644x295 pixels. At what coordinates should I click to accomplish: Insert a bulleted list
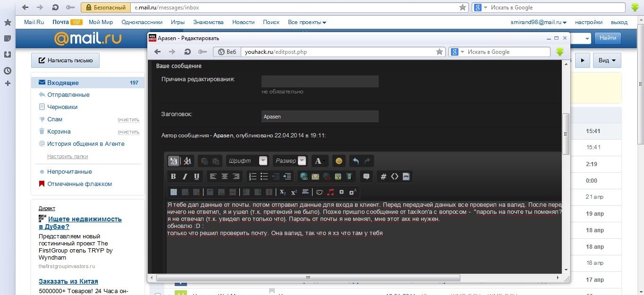(264, 177)
